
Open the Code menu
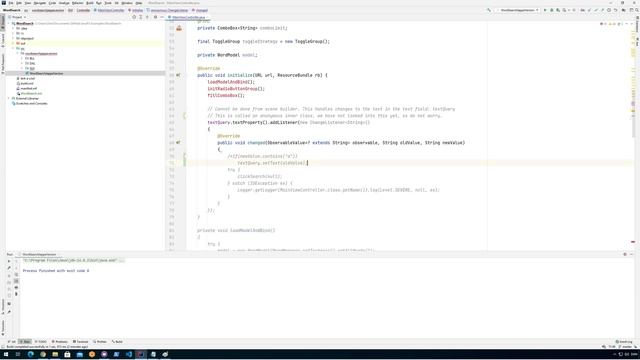(52, 3)
